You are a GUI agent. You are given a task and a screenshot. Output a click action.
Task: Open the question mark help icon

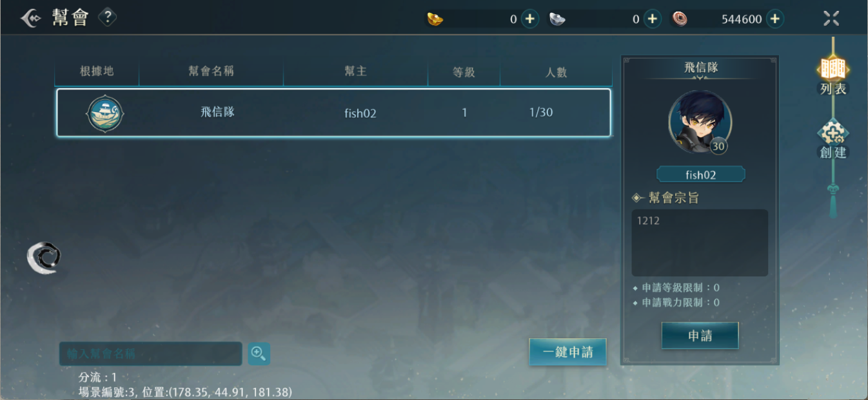click(x=108, y=17)
